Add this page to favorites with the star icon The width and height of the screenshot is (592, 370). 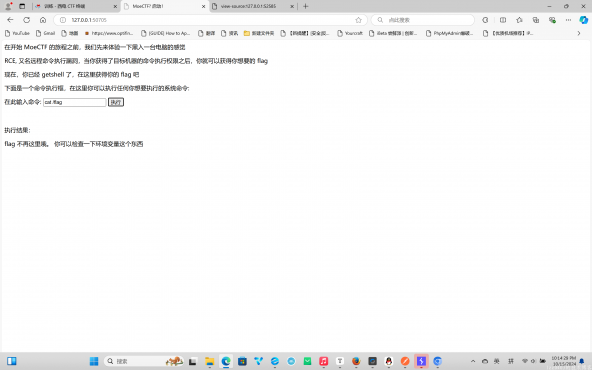(358, 20)
